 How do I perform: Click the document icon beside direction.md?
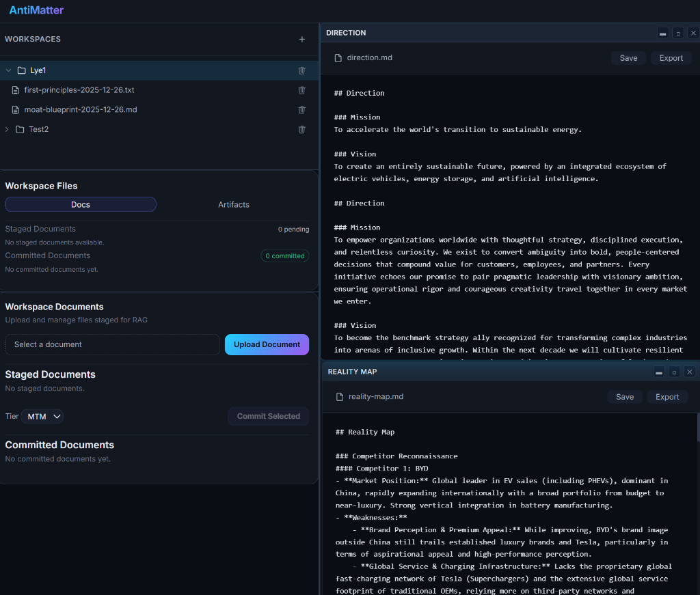coord(337,57)
